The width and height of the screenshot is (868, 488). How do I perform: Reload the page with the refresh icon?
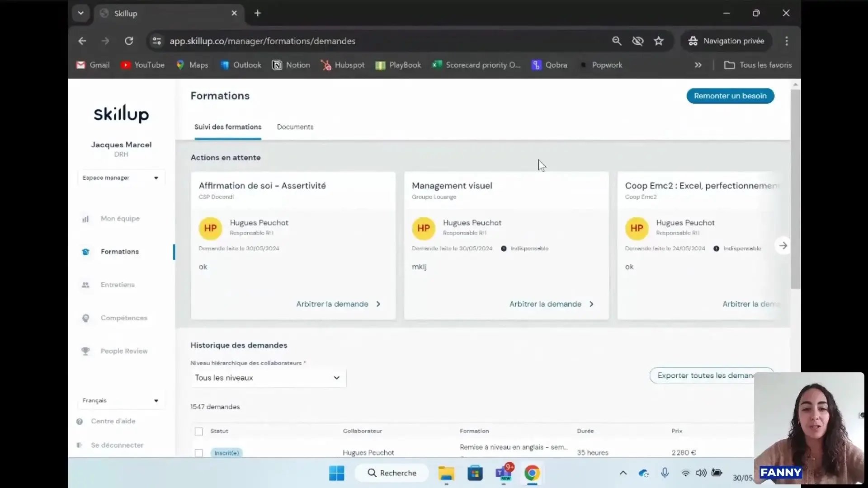[x=129, y=41]
